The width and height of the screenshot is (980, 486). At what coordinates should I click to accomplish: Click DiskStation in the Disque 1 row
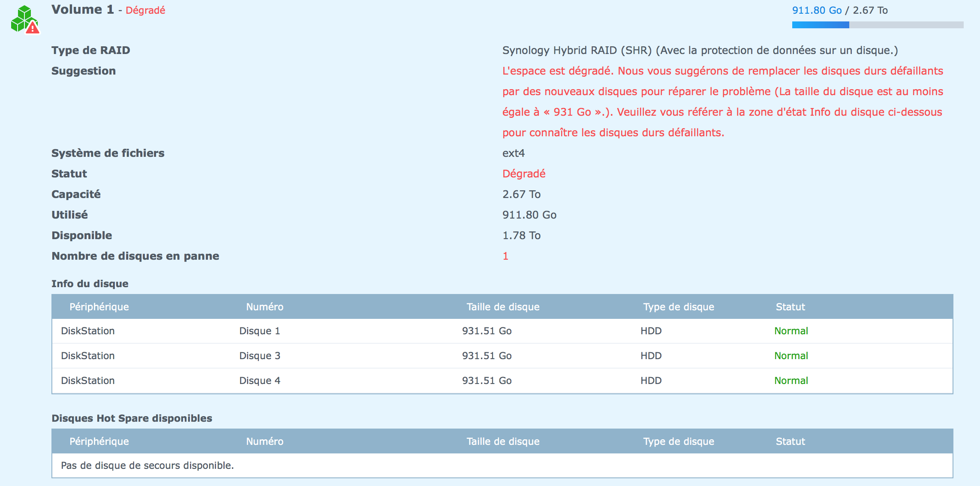pos(88,331)
